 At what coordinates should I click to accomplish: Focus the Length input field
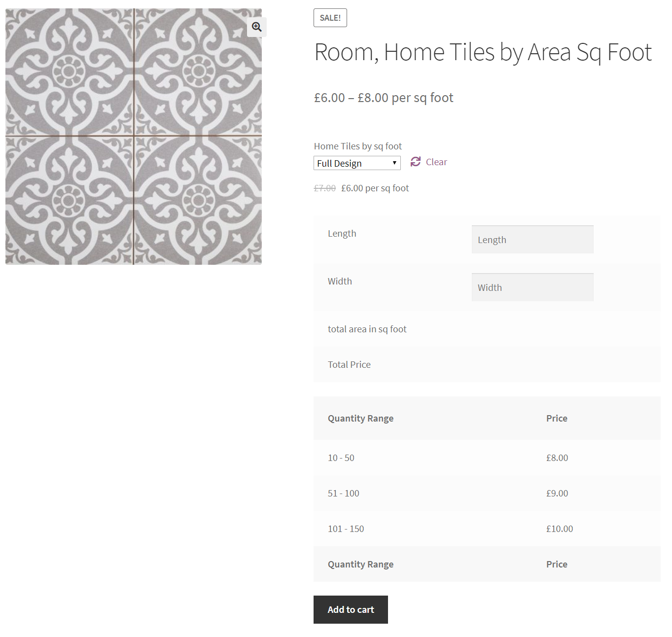tap(532, 240)
